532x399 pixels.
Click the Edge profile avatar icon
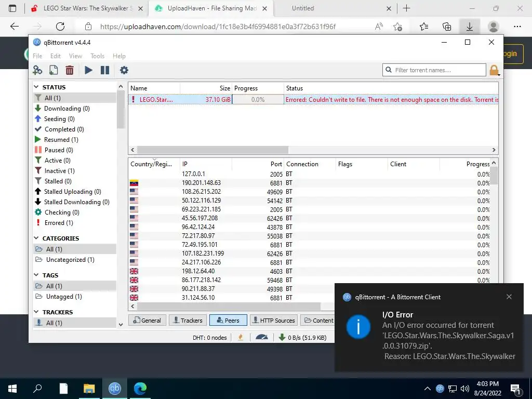(x=494, y=26)
